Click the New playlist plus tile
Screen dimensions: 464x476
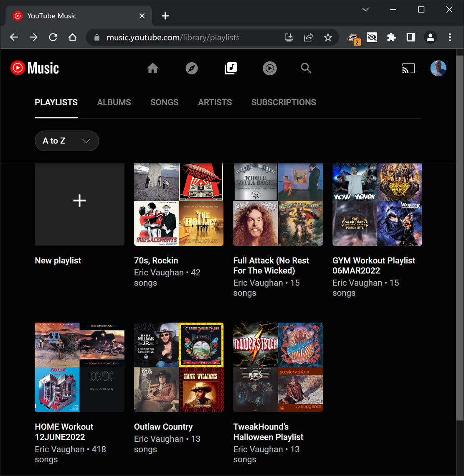click(79, 204)
